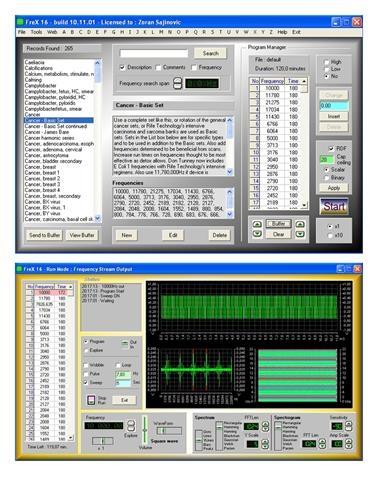Enable the Loop checkbox

118,365
